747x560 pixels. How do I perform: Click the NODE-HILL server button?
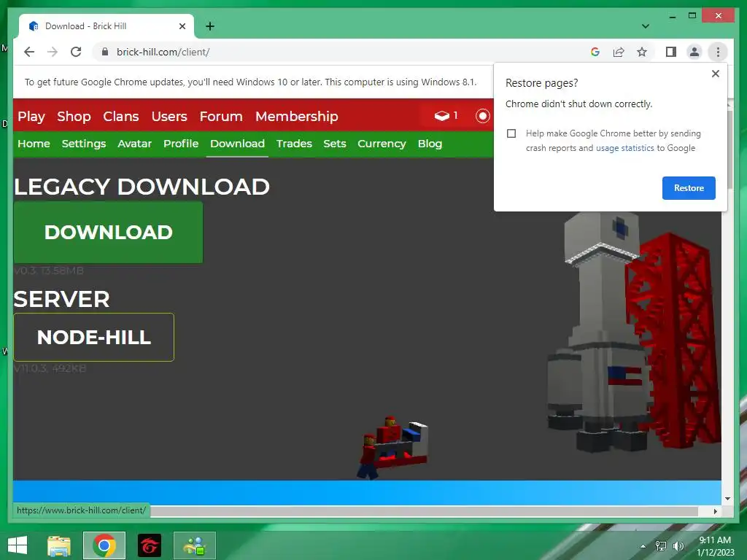click(94, 337)
